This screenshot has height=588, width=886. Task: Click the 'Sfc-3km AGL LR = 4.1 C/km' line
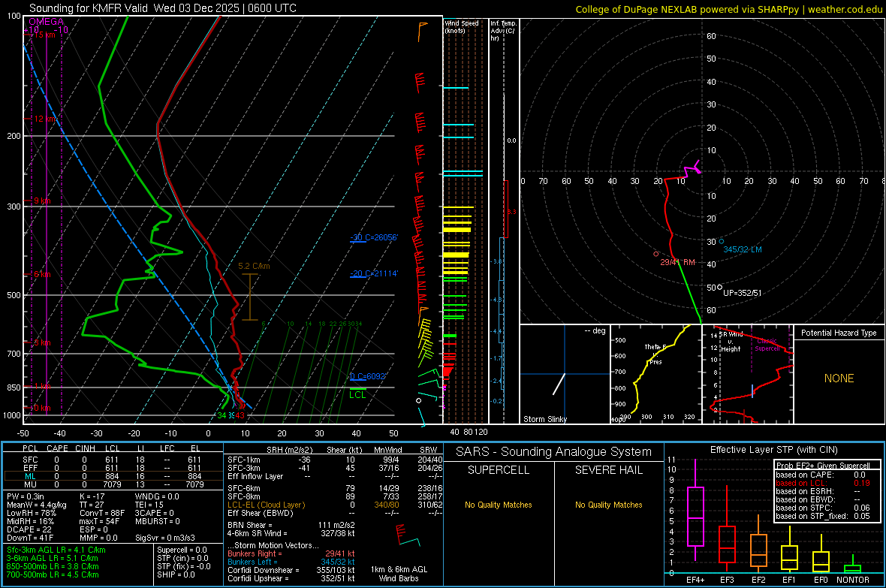tap(56, 550)
